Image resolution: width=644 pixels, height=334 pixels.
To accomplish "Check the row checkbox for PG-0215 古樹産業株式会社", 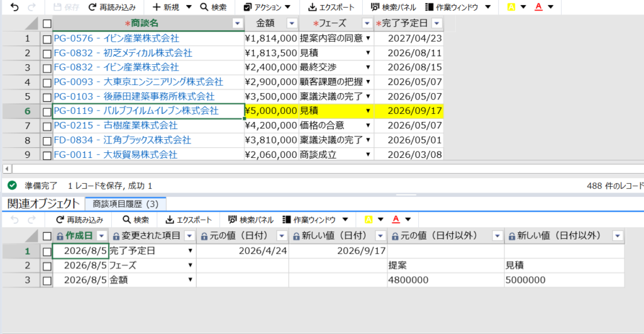I will [x=47, y=126].
